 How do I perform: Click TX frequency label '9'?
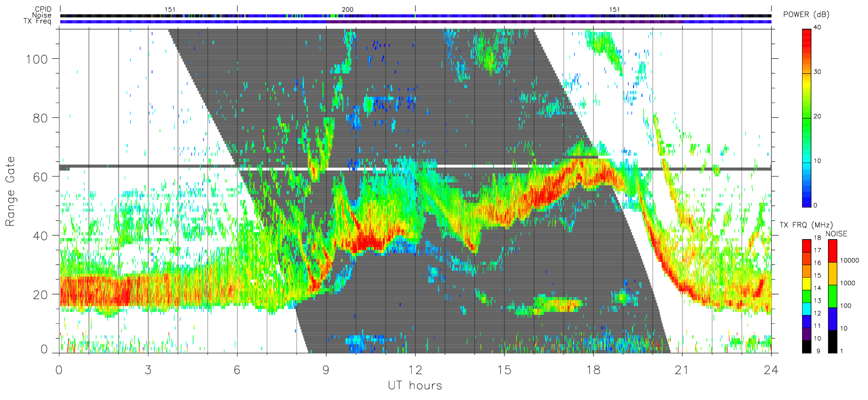pyautogui.click(x=819, y=351)
